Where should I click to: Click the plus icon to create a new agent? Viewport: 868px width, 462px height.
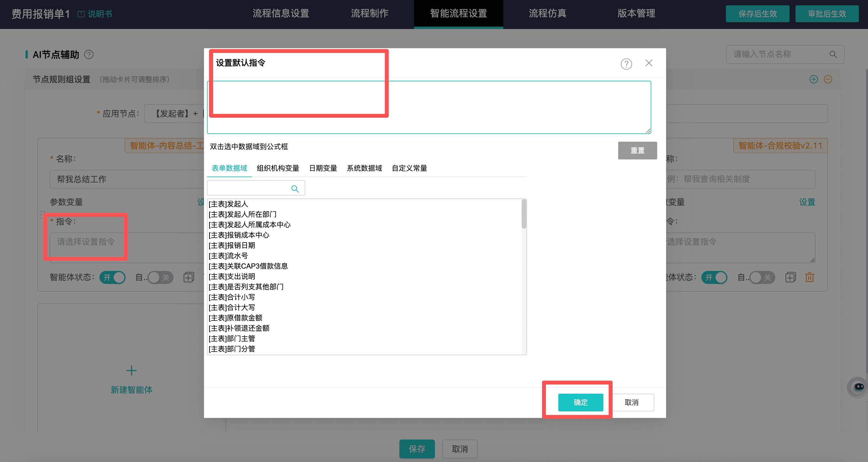(131, 370)
